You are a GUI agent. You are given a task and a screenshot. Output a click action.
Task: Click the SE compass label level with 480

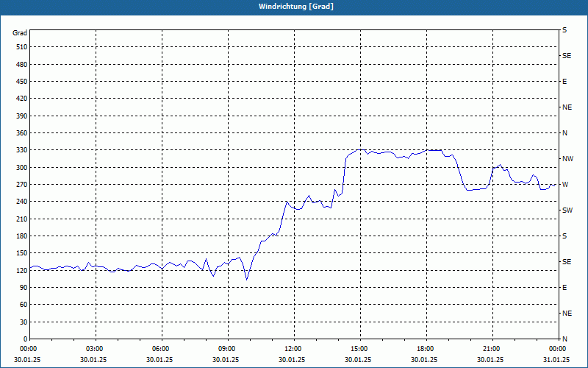tap(567, 56)
